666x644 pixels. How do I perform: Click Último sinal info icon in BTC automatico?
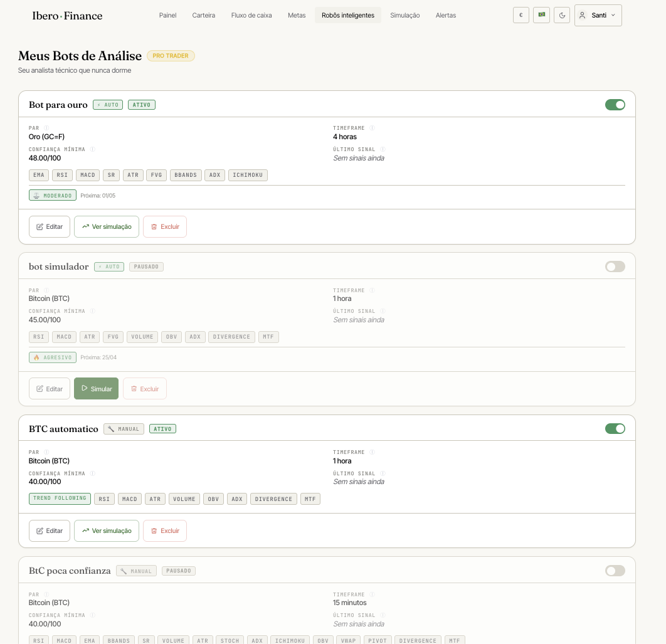pos(383,473)
